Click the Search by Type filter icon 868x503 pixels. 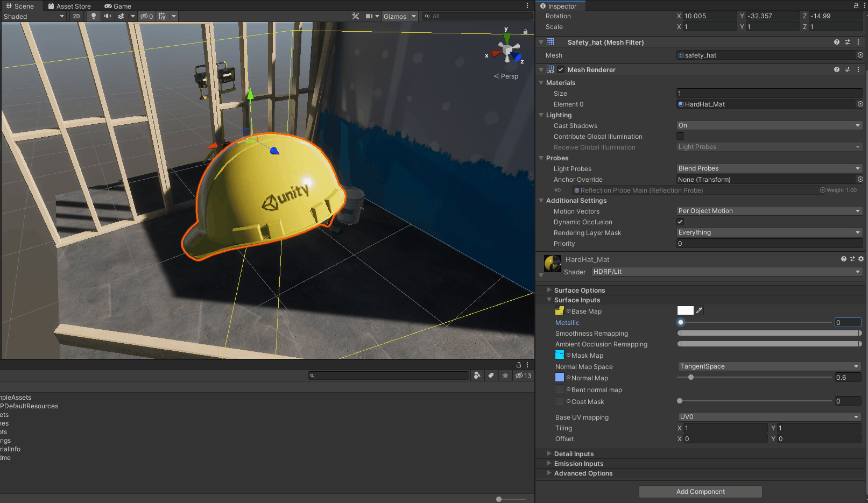tap(477, 376)
